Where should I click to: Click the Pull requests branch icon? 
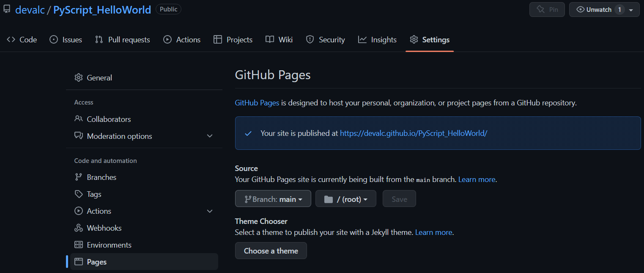[99, 39]
